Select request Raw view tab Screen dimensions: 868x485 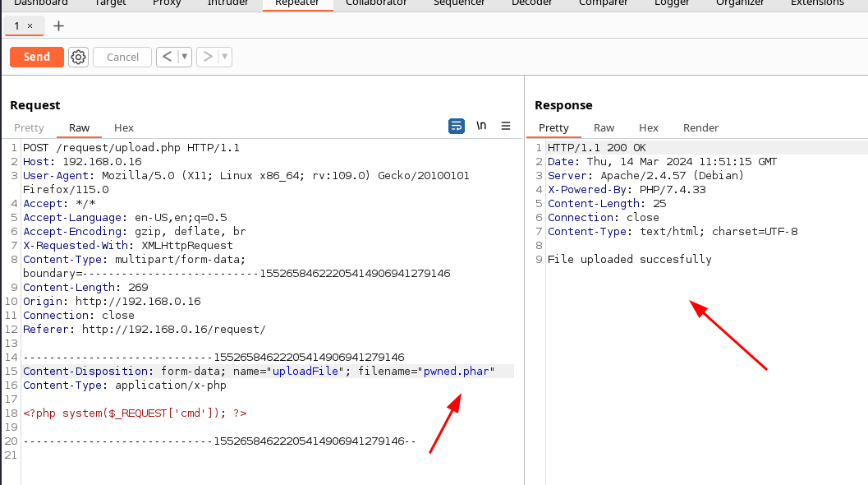(79, 128)
